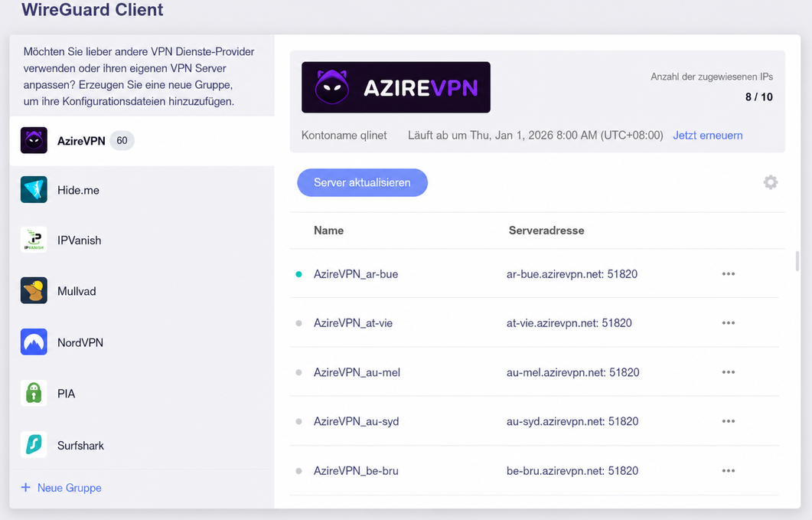Screen dimensions: 812x520
Task: Click the NordVPN provider icon
Action: click(x=34, y=342)
